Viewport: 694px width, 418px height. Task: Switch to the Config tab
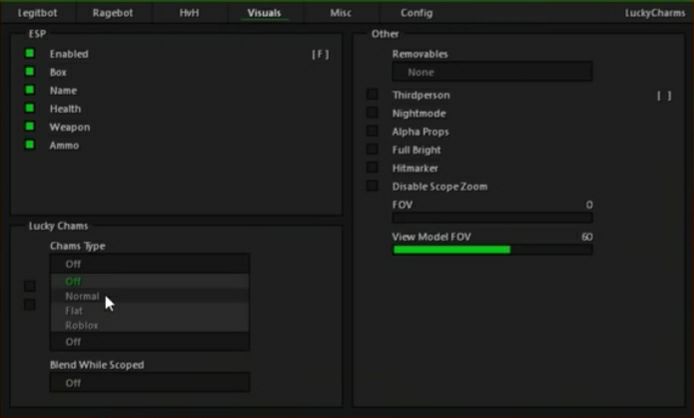click(x=416, y=13)
